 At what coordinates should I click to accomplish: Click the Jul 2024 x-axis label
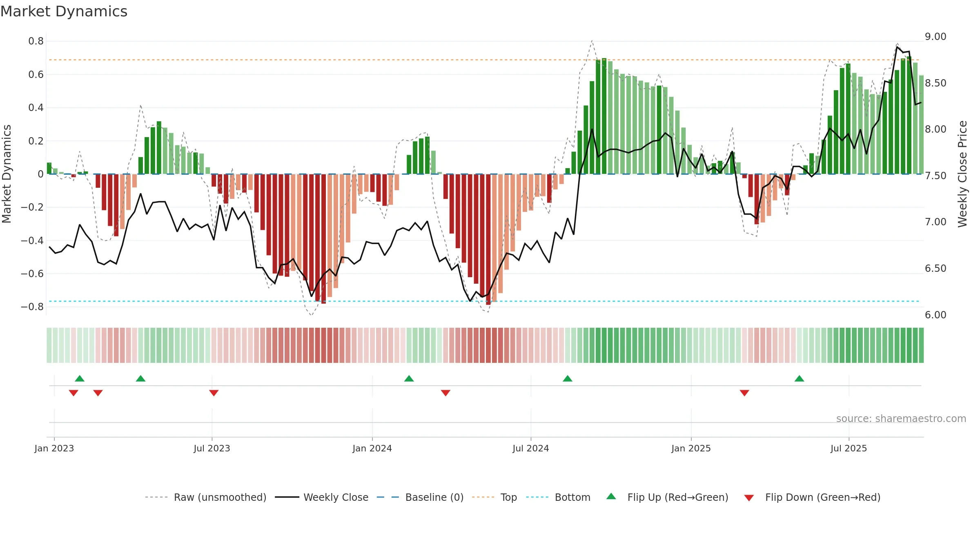(531, 448)
